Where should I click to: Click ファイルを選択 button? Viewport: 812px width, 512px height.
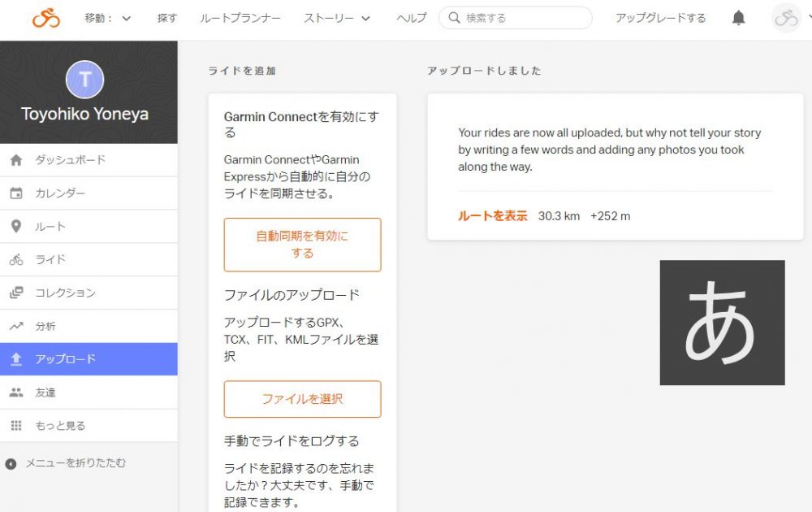302,399
